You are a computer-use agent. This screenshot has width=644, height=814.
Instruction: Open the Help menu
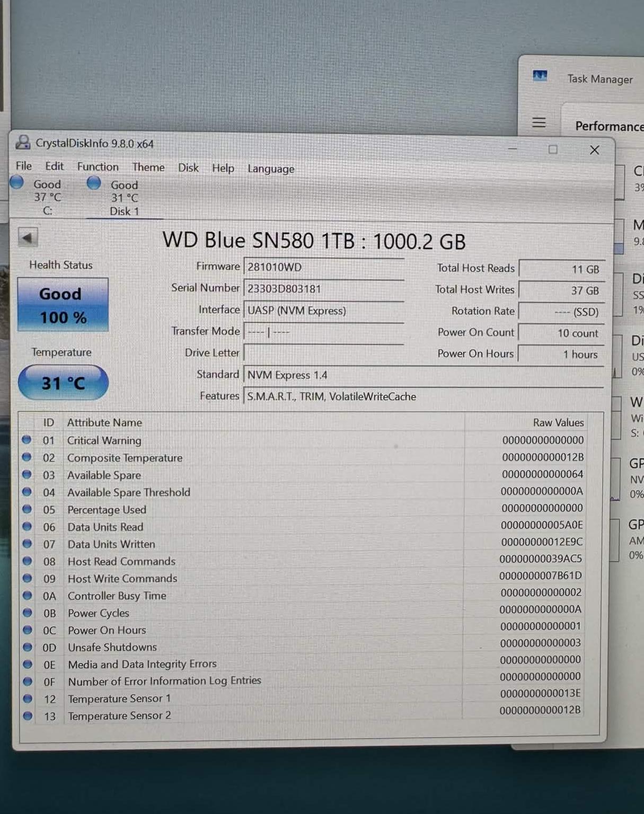[x=223, y=168]
